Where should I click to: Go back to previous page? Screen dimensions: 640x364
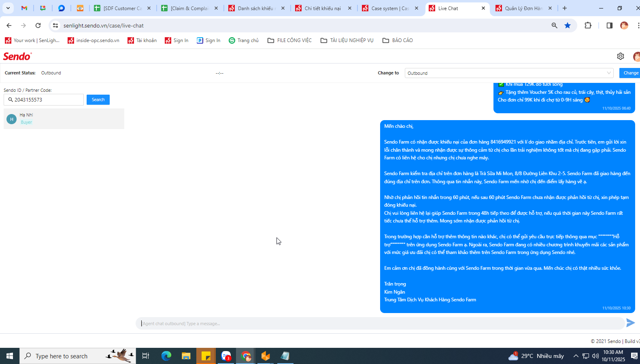tap(9, 25)
